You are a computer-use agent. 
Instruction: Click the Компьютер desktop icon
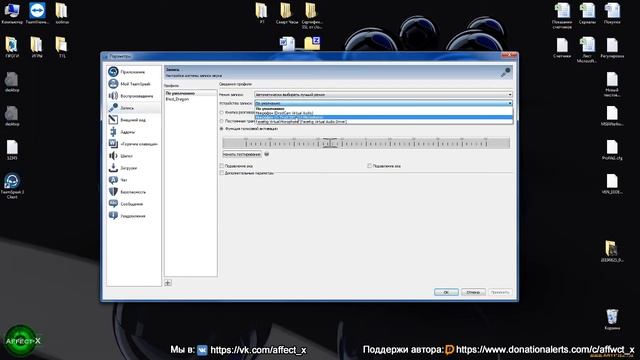click(12, 13)
